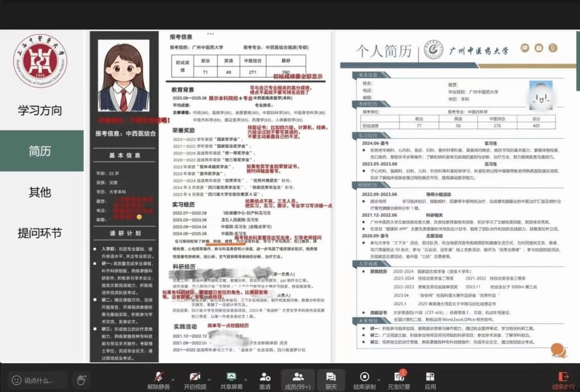Select the 其他 sidebar section
Screen dimensions: 580x392
click(x=40, y=192)
